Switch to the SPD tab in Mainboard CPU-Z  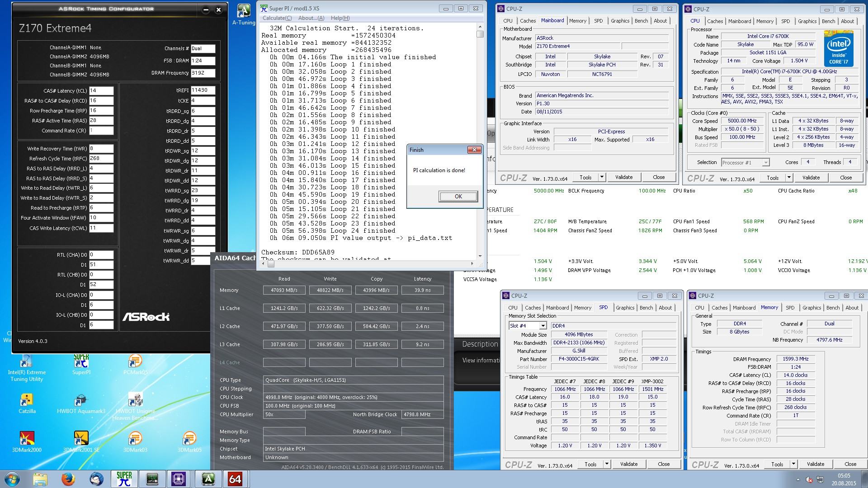[x=598, y=21]
